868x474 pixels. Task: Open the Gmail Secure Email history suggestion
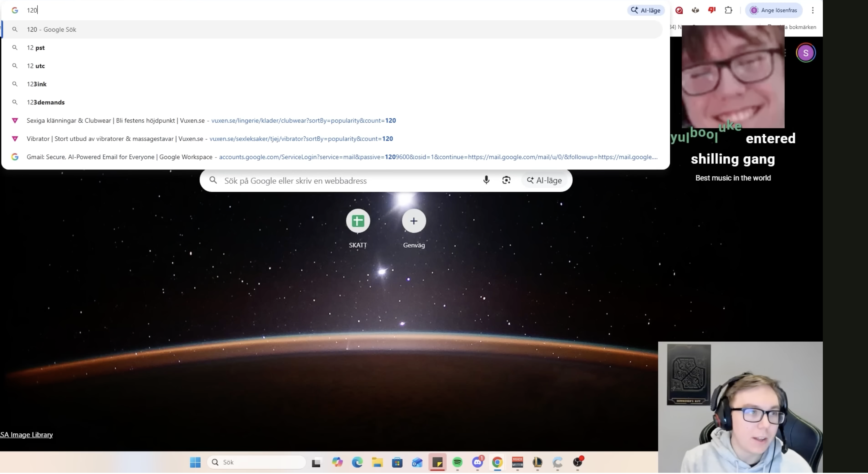pyautogui.click(x=119, y=157)
